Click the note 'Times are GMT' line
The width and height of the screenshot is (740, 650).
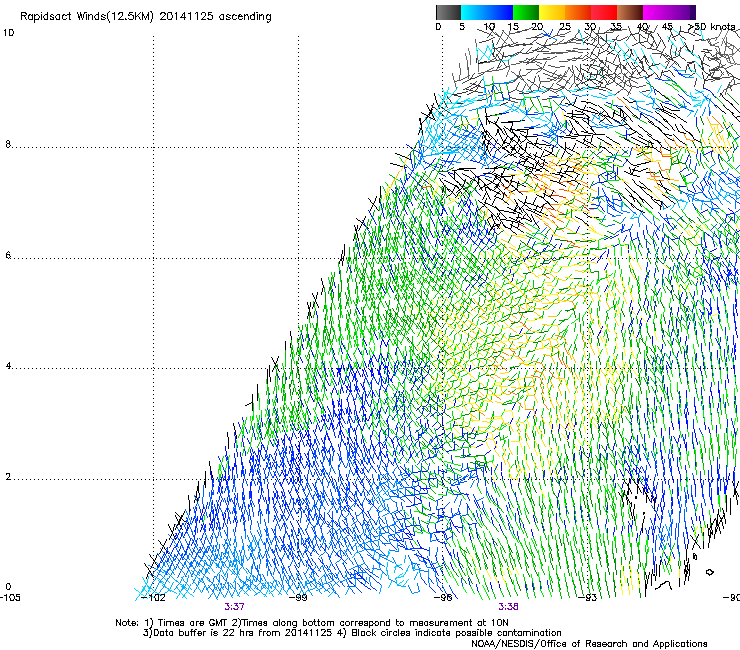(x=312, y=623)
